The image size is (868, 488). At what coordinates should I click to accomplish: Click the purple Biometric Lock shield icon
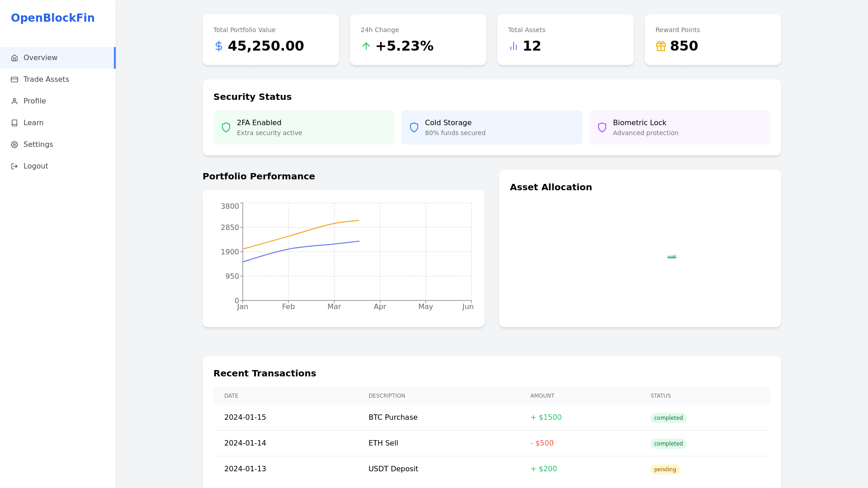coord(602,127)
